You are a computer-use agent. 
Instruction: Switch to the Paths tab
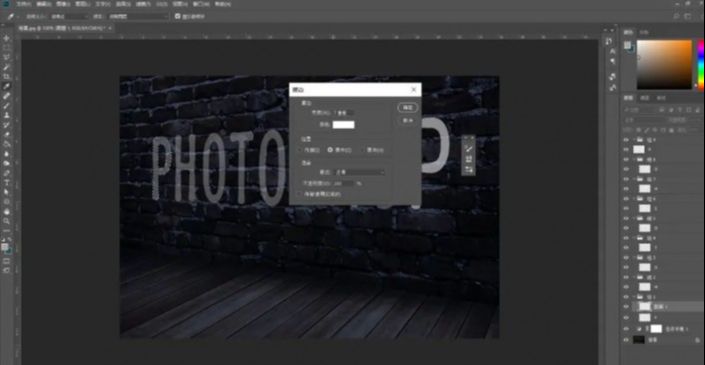[x=661, y=98]
